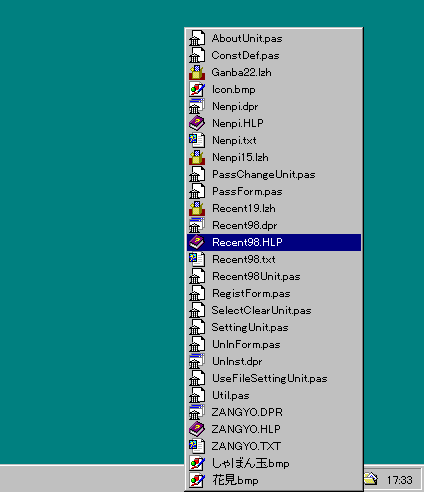Click the Nenpi.txt file name
The width and height of the screenshot is (424, 492).
click(234, 140)
